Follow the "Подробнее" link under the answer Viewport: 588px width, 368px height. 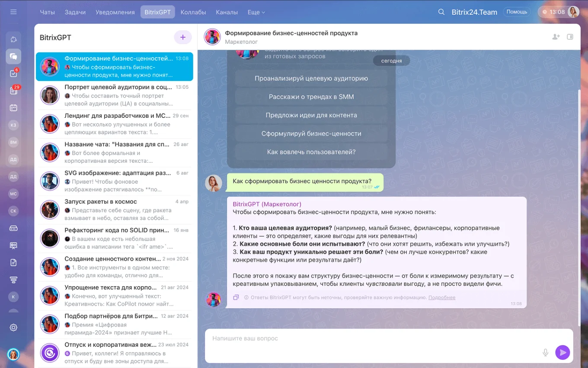pos(442,297)
